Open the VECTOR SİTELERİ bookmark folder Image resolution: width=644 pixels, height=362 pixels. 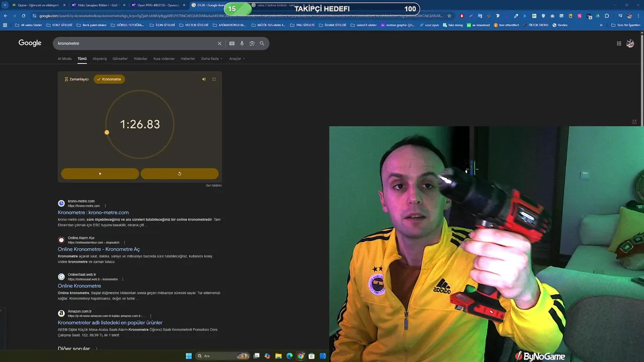[x=194, y=25]
